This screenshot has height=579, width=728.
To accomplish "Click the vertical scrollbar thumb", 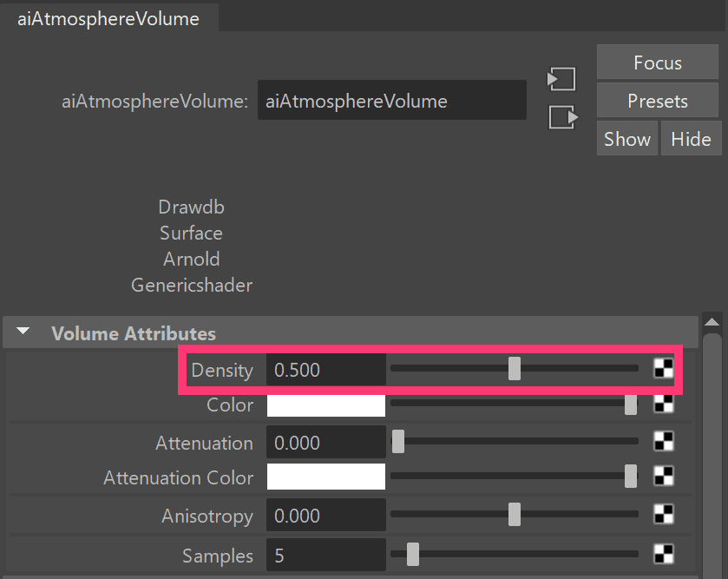I will (x=712, y=455).
